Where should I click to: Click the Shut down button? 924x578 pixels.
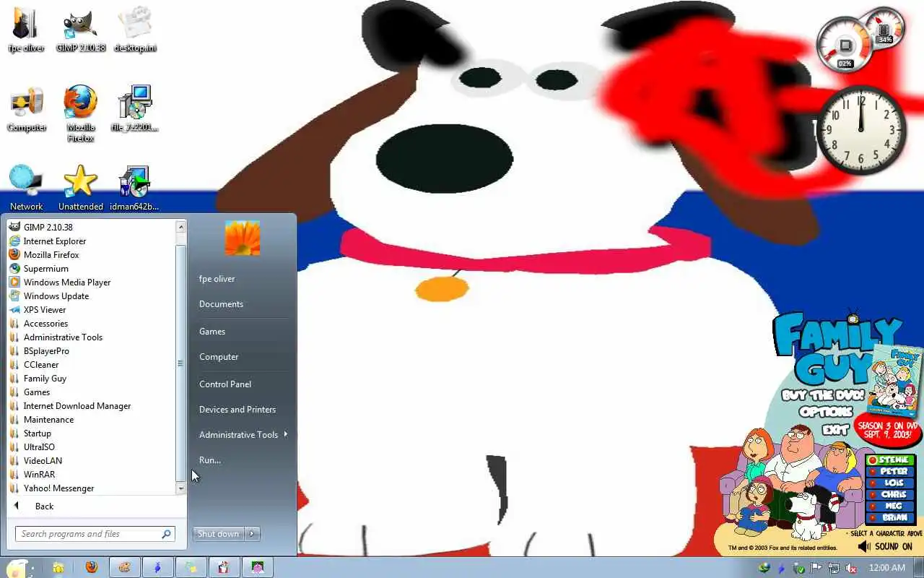[219, 534]
